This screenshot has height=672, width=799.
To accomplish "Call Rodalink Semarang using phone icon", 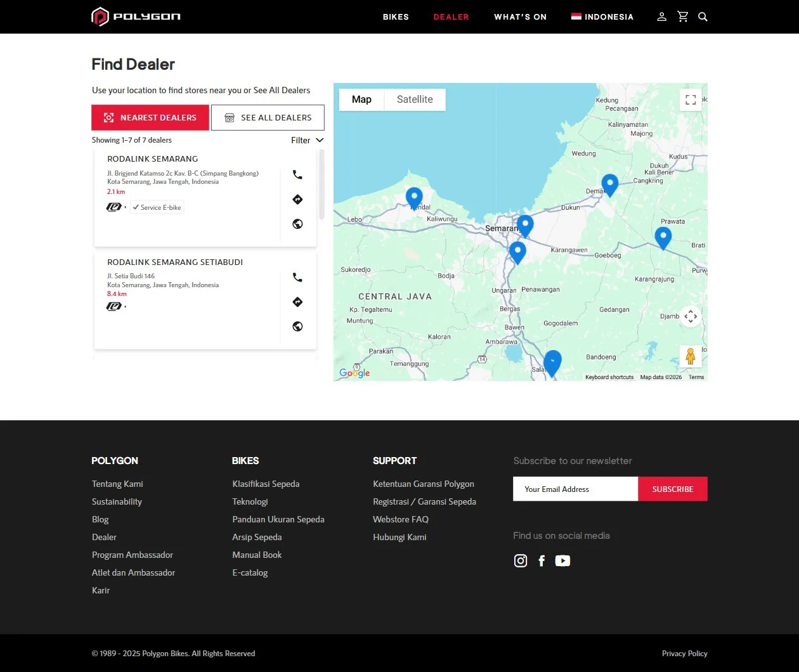I will click(297, 175).
